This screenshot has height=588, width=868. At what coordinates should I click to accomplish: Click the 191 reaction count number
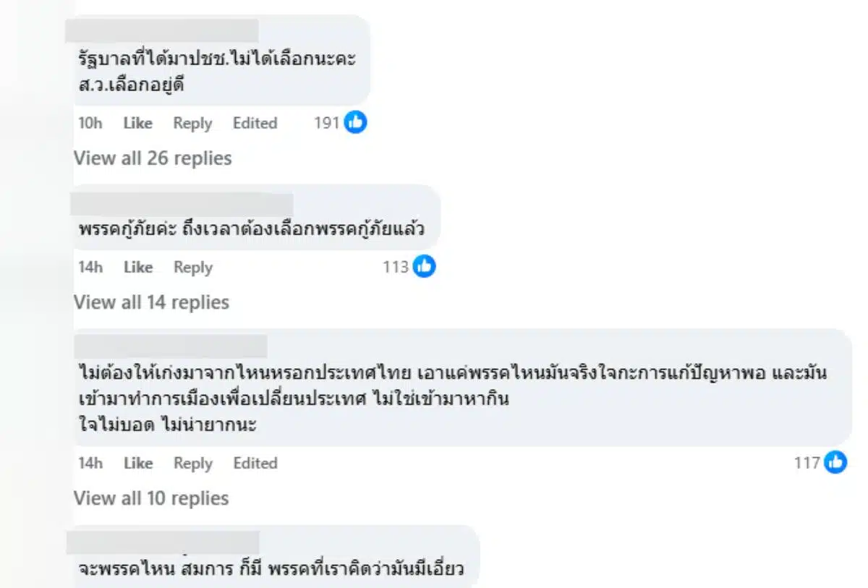tap(326, 123)
